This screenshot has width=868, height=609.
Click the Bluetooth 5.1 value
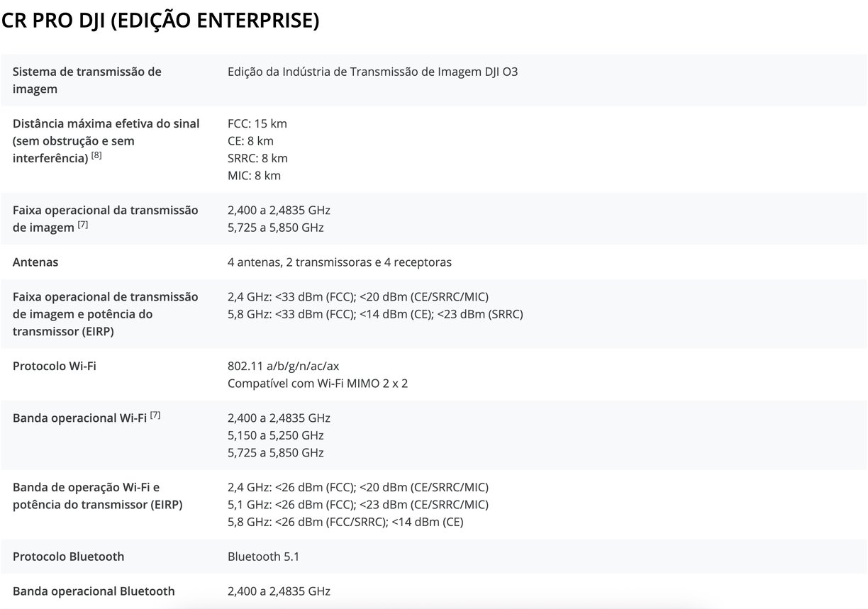pos(264,557)
